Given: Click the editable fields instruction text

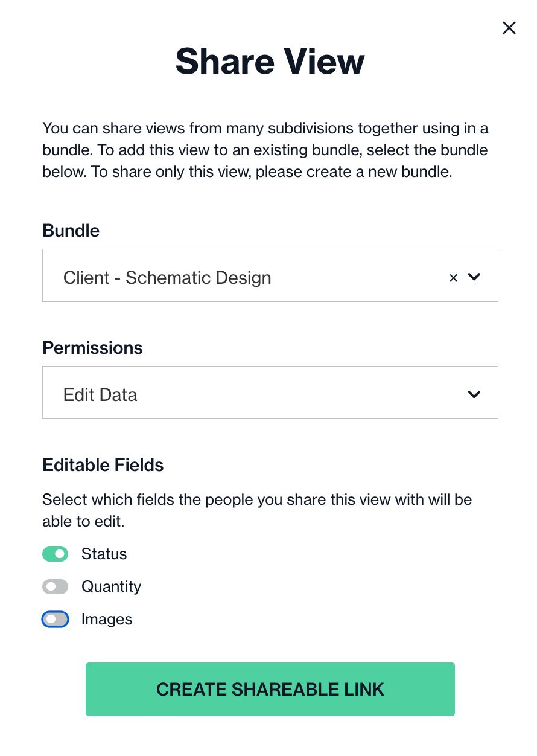Looking at the screenshot, I should click(257, 510).
